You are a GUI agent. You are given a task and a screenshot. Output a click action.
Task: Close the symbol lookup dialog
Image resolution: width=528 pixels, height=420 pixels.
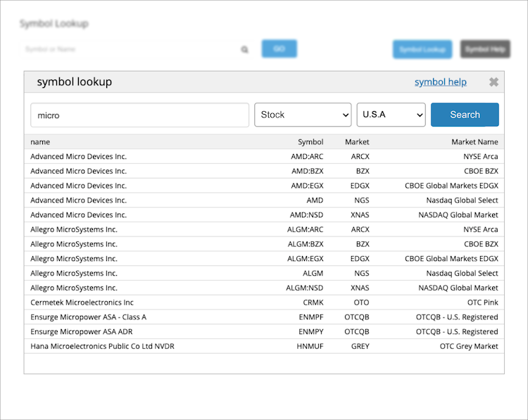tap(494, 82)
